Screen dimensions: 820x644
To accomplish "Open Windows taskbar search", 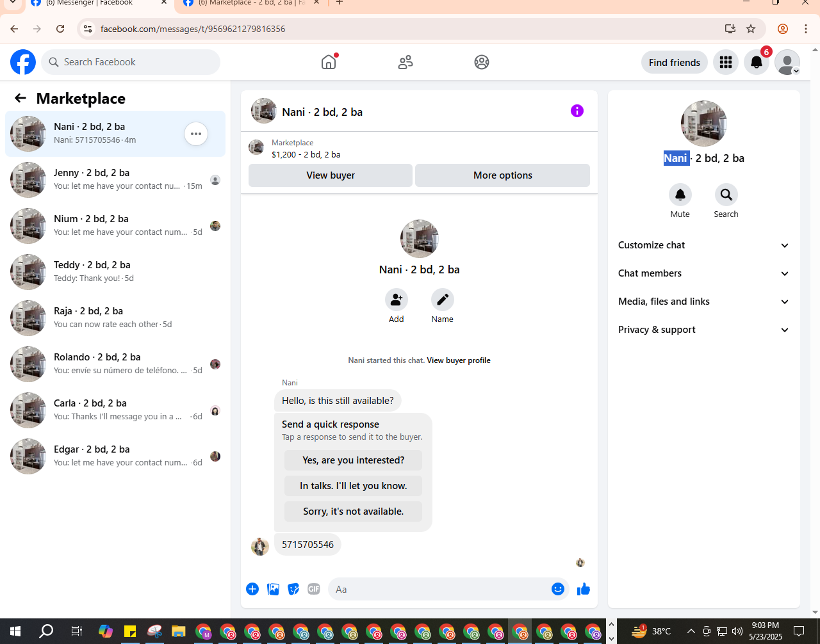I will pyautogui.click(x=46, y=631).
